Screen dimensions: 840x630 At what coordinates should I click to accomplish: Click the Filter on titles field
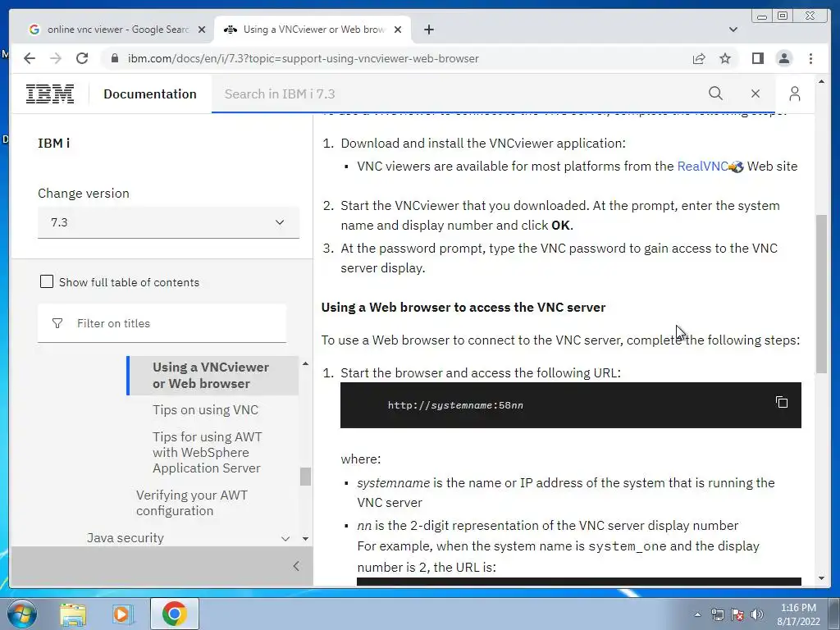tap(162, 323)
